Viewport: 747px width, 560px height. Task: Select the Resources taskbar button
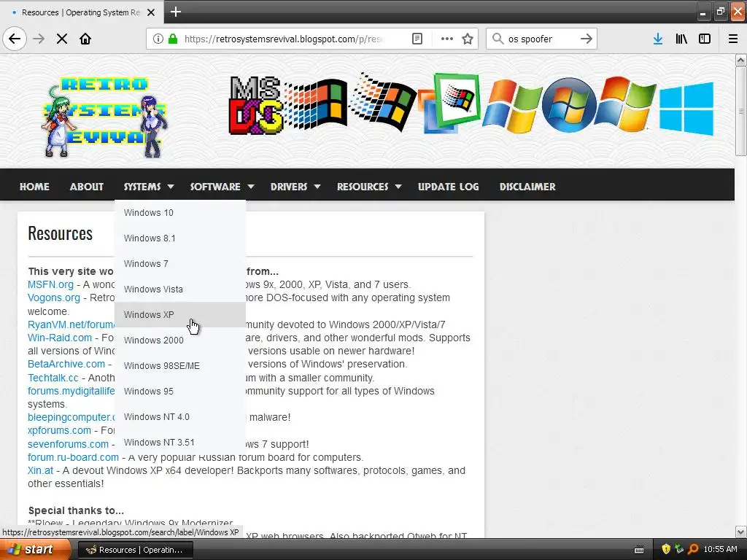point(135,550)
